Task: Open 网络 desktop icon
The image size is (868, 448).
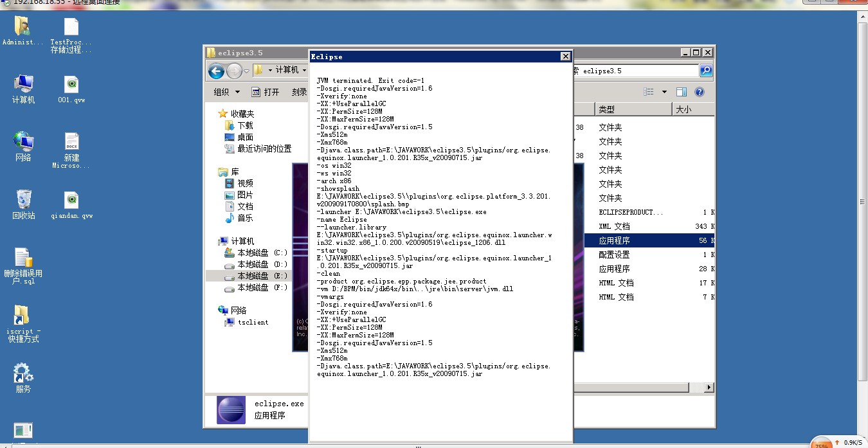Action: [23, 147]
